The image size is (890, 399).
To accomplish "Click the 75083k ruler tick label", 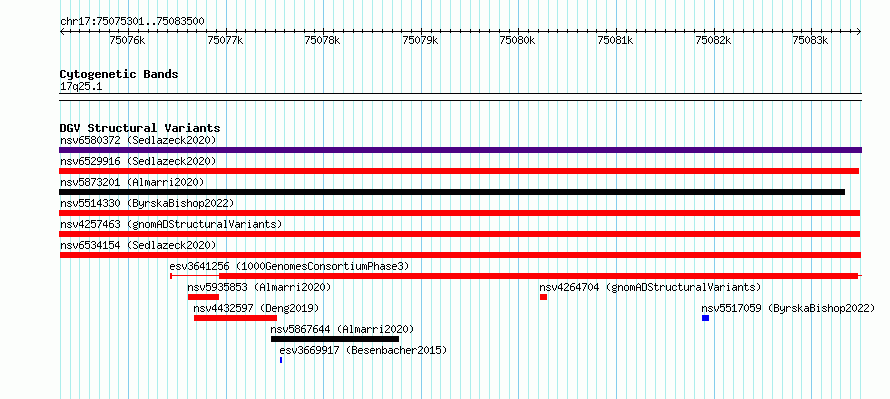I will pos(811,40).
